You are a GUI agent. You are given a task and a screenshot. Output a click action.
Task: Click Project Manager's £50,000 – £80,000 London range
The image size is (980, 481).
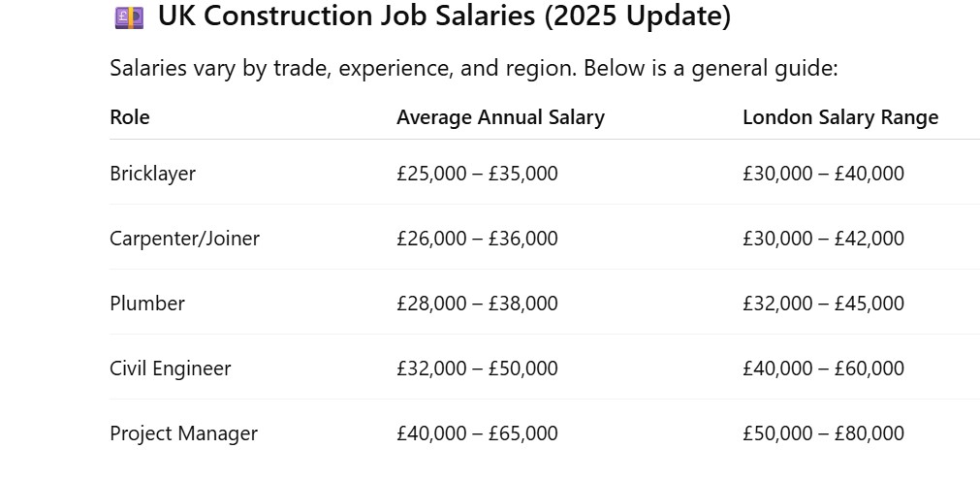[823, 433]
